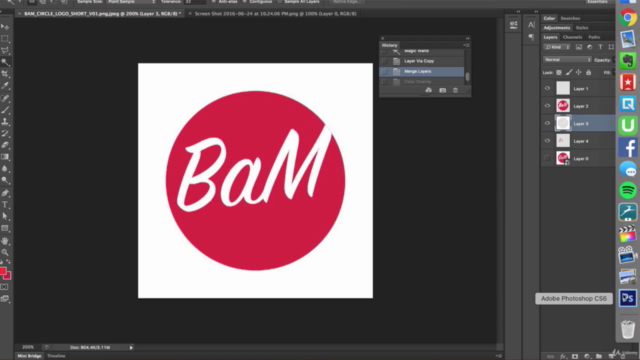Click the background color swatch
This screenshot has width=640, height=360.
pyautogui.click(x=8, y=276)
